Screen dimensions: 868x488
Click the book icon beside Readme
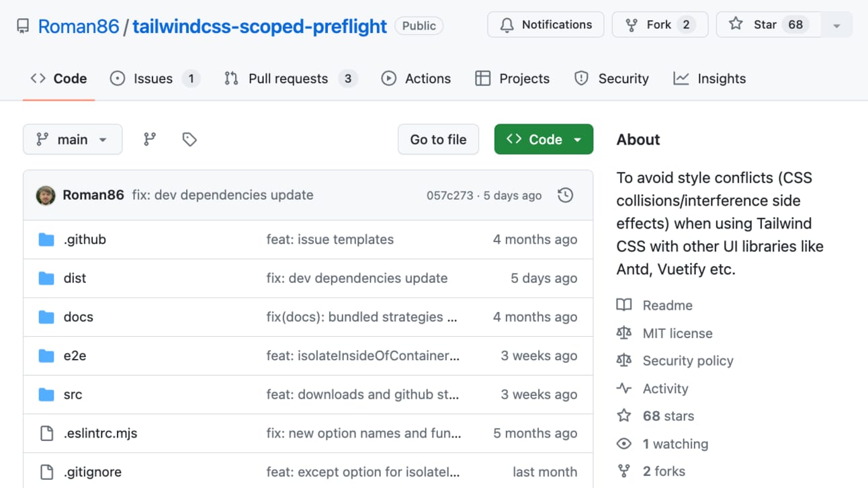point(624,305)
